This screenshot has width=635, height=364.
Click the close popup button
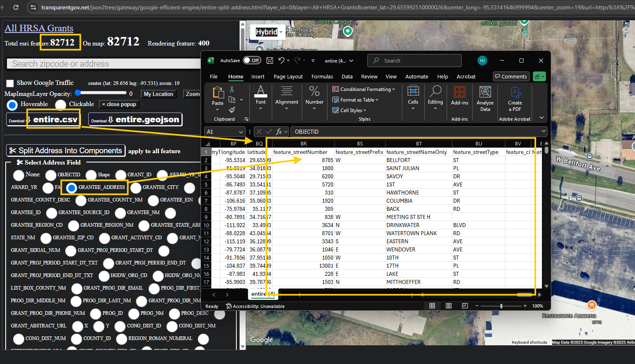click(x=119, y=104)
